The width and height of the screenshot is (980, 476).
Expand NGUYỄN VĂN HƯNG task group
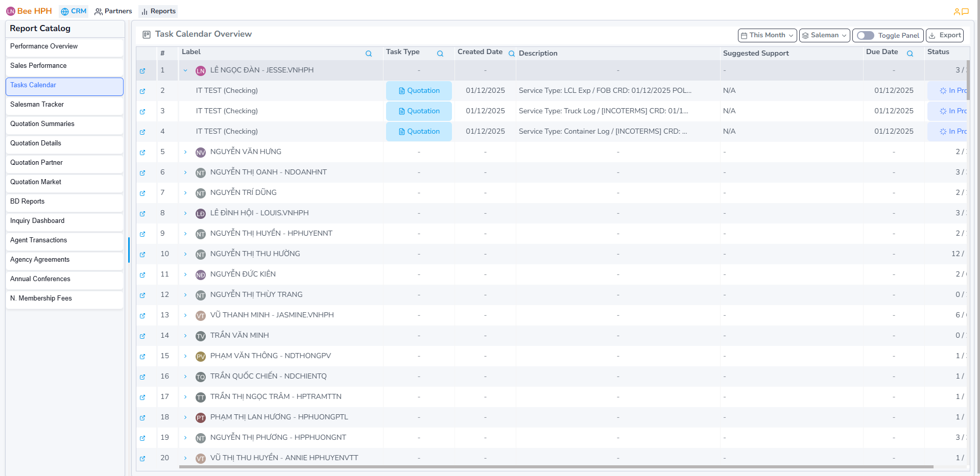[x=185, y=152]
